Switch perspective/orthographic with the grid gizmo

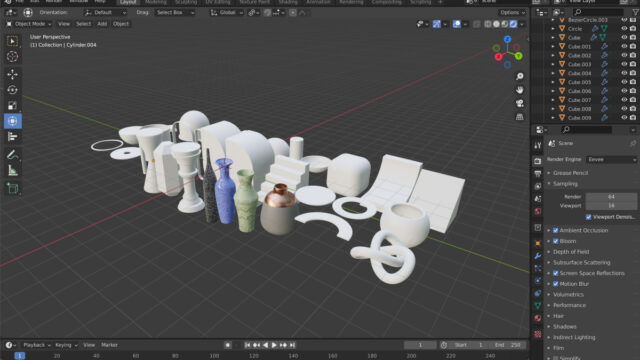(x=520, y=117)
